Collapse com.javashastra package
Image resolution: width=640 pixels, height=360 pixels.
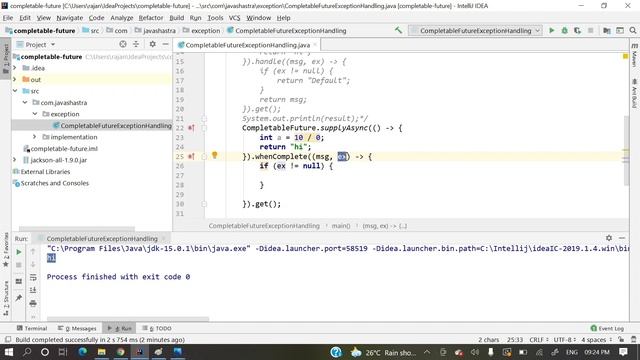(x=25, y=102)
